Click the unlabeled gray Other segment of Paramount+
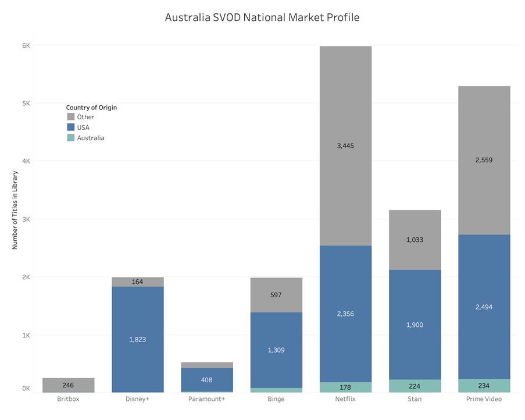The width and height of the screenshot is (525, 420). (207, 365)
